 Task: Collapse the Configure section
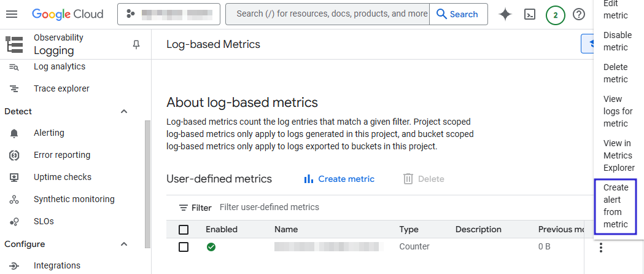click(124, 244)
